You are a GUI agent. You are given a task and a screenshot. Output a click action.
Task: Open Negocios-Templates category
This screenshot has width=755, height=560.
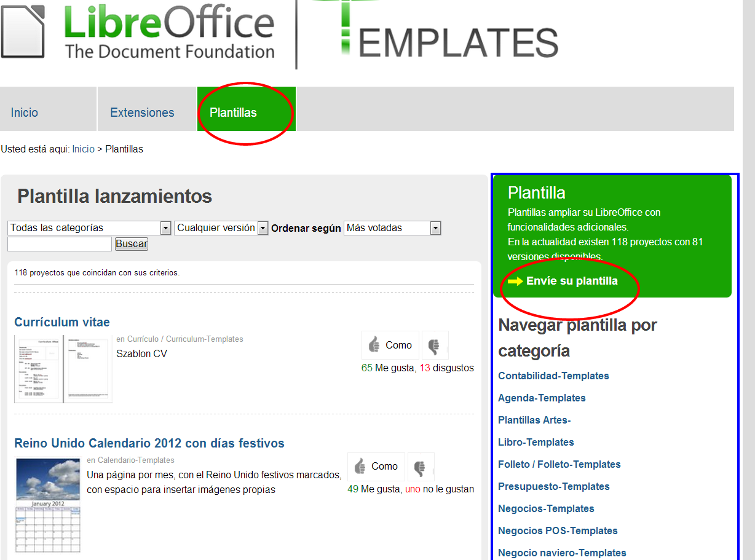coord(546,508)
